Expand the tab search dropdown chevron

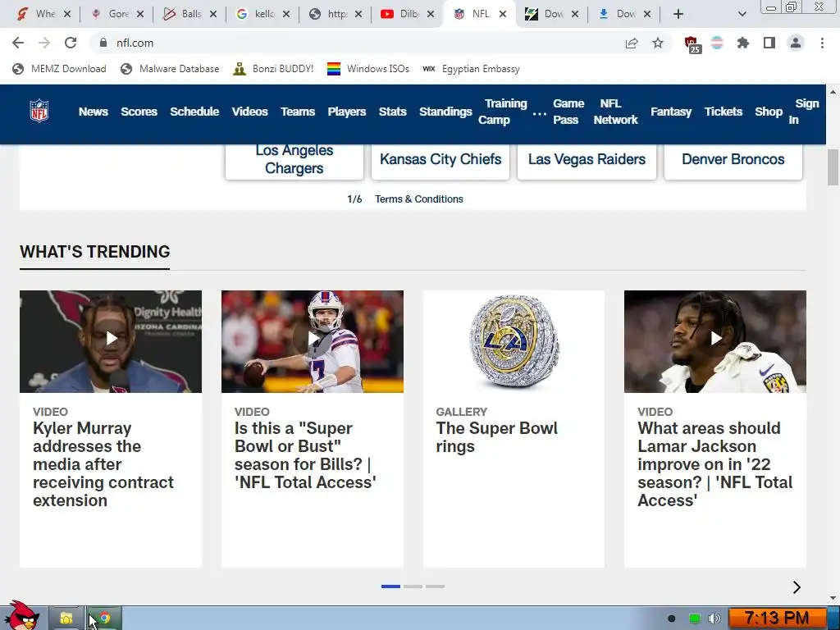point(742,14)
